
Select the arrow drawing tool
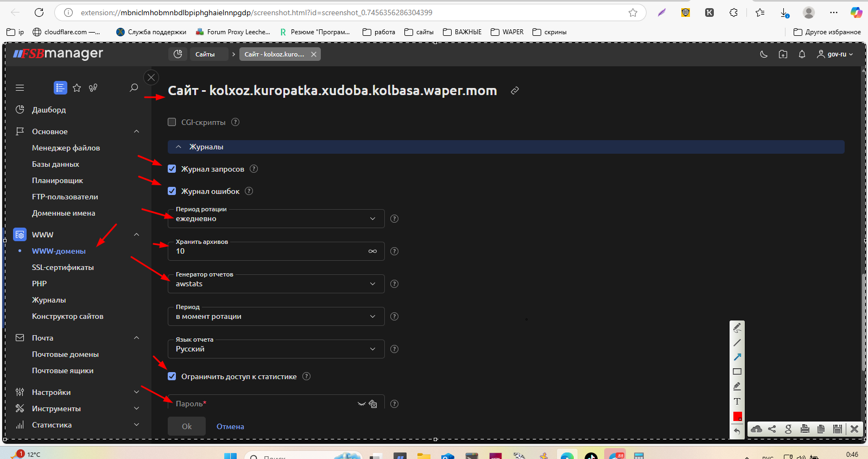[x=737, y=357]
